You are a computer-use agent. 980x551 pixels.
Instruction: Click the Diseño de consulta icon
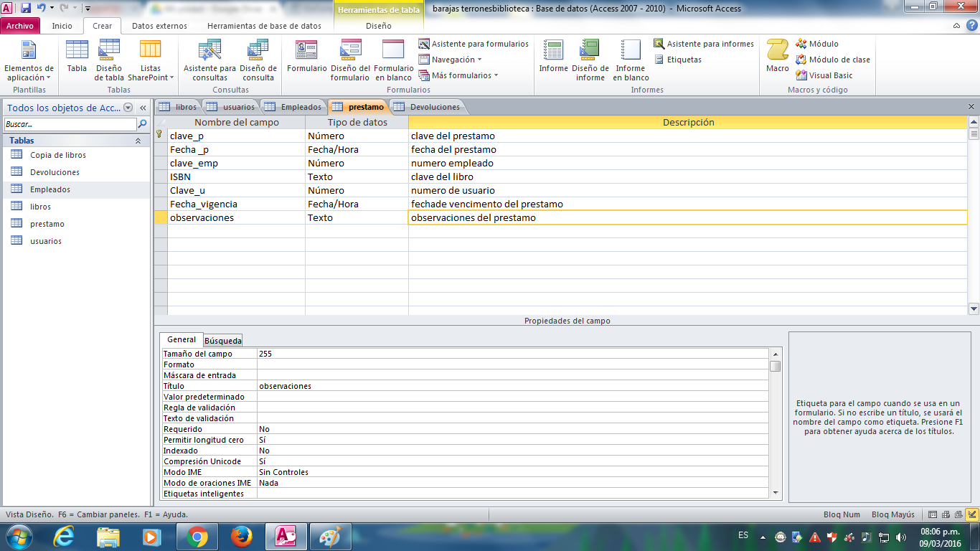[x=258, y=60]
